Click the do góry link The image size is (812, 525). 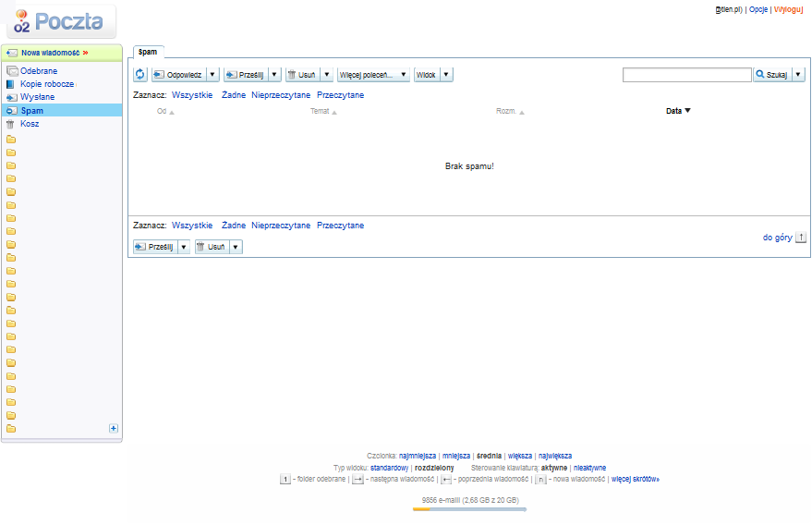click(777, 238)
